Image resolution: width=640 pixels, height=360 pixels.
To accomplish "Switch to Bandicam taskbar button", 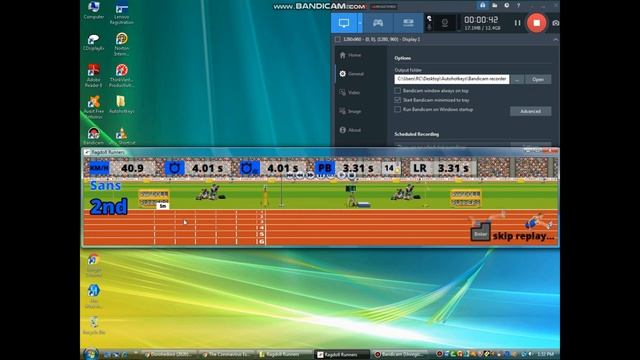I will 401,354.
